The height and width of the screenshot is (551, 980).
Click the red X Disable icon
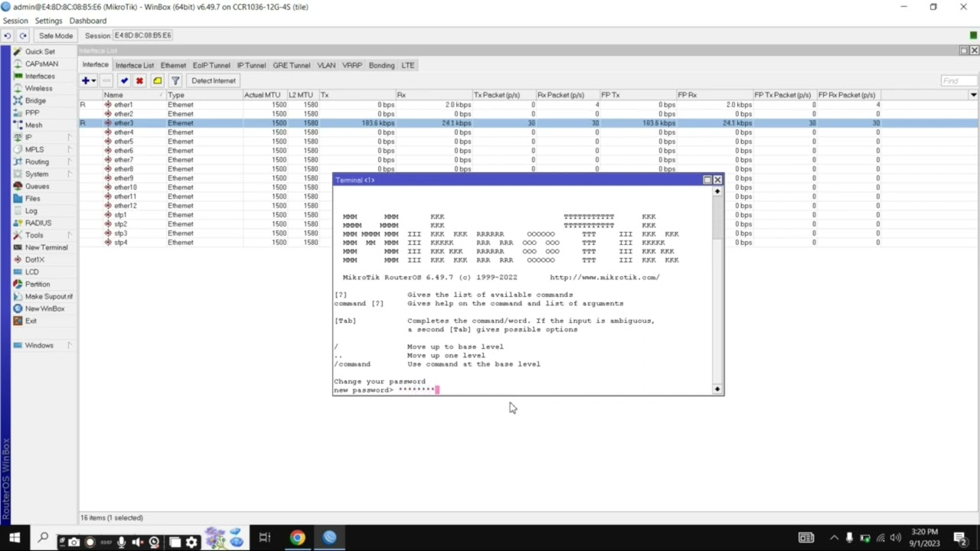(139, 81)
